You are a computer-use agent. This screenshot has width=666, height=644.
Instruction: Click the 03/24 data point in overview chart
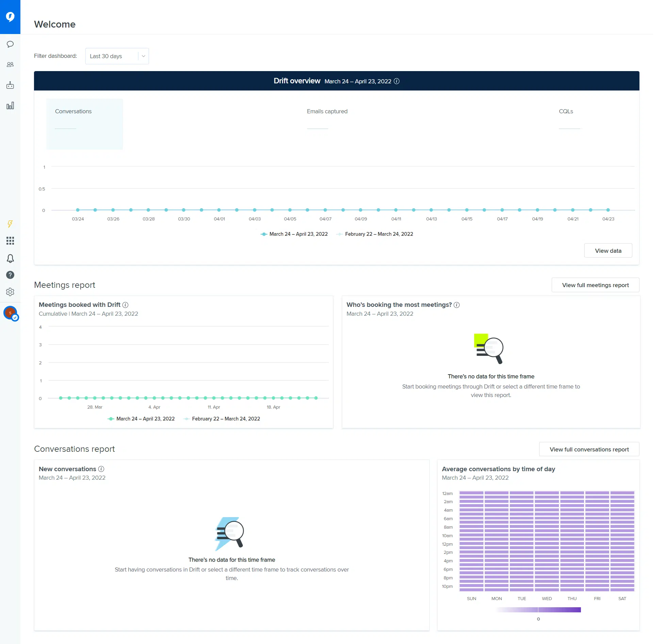[78, 210]
